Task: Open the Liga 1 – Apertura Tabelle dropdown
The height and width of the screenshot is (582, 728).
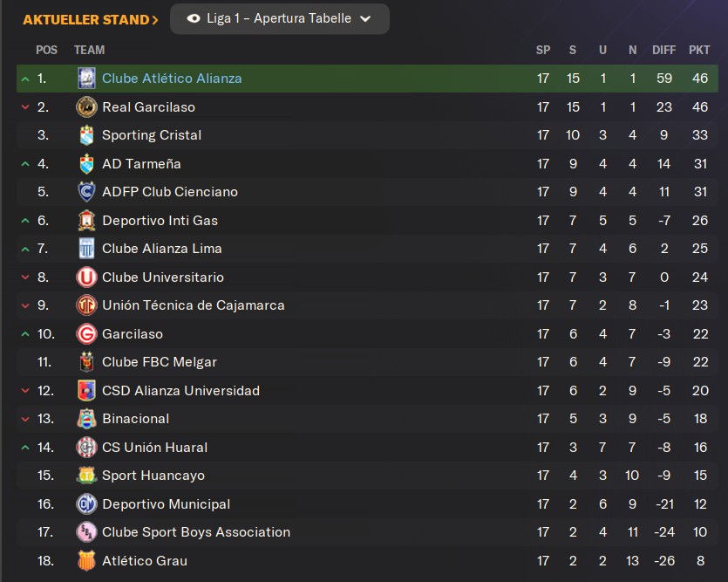Action: pos(280,19)
